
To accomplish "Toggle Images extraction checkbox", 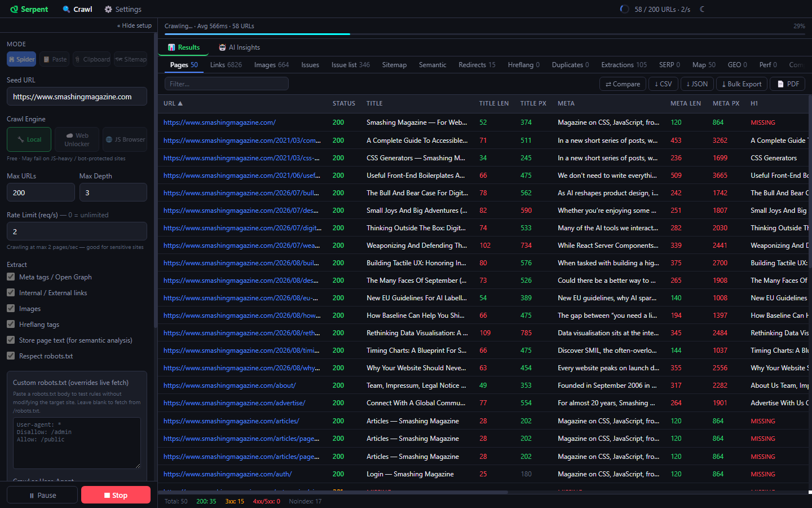I will pos(11,308).
